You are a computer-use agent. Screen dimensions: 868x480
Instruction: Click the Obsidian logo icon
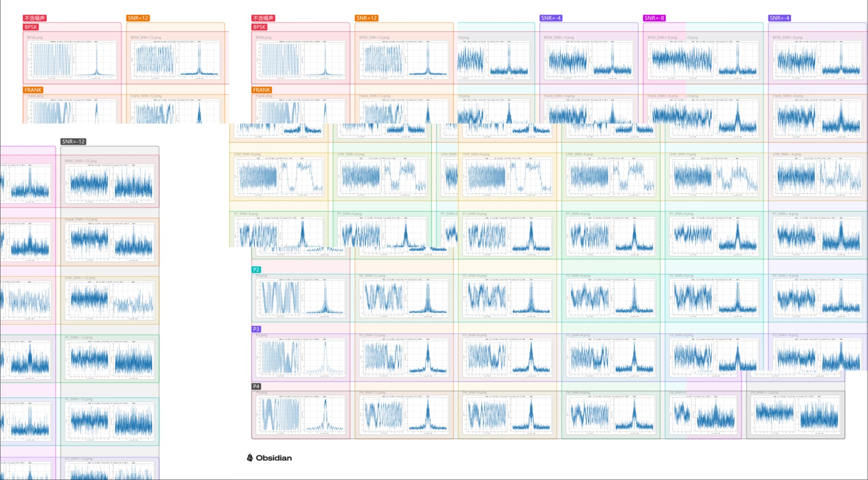250,458
